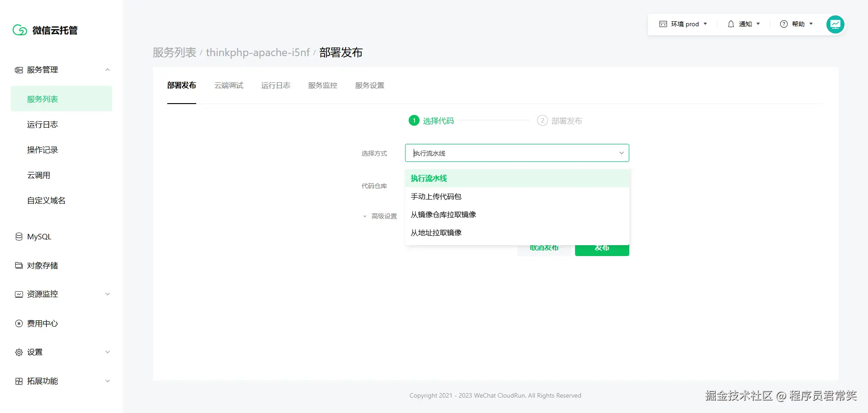The image size is (868, 413).
Task: Click the WeChat Cloud Hosting logo icon
Action: click(x=20, y=30)
